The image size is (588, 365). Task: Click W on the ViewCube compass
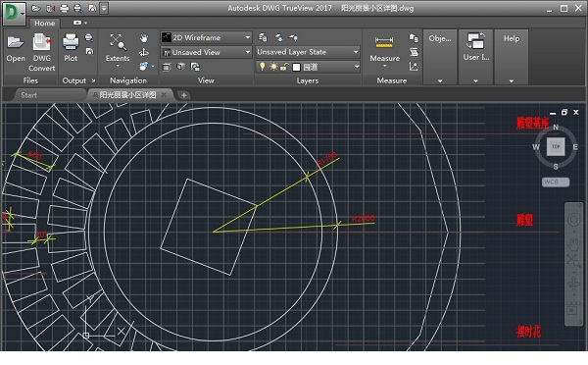[536, 147]
